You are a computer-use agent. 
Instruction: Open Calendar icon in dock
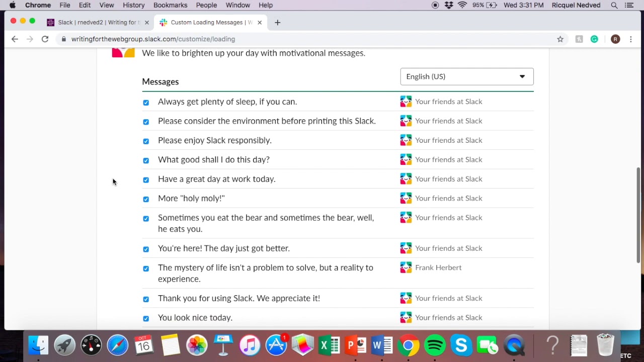coord(144,345)
